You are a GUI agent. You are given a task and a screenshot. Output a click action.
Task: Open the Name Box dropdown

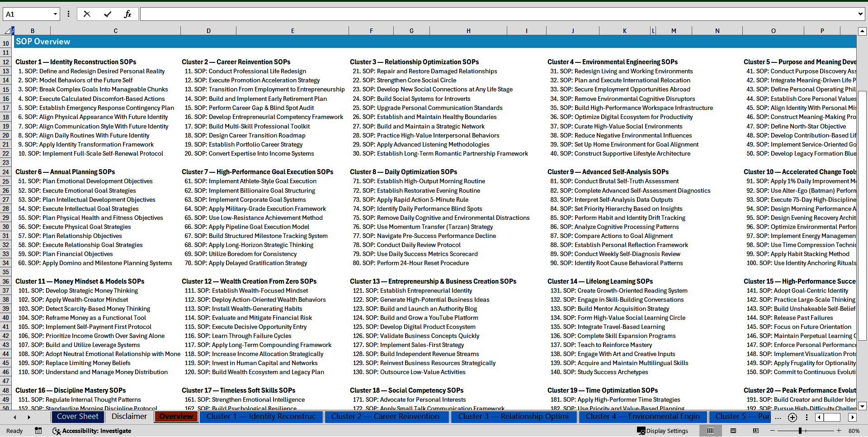pyautogui.click(x=55, y=14)
